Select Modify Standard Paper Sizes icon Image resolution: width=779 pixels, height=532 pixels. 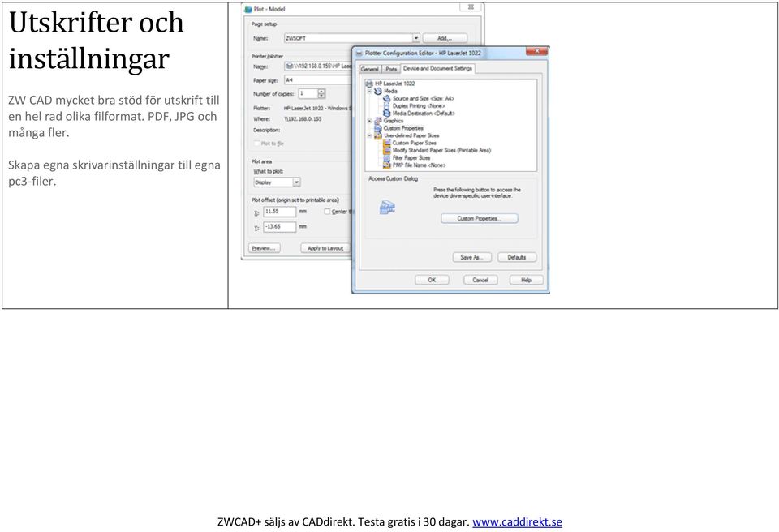(x=387, y=150)
